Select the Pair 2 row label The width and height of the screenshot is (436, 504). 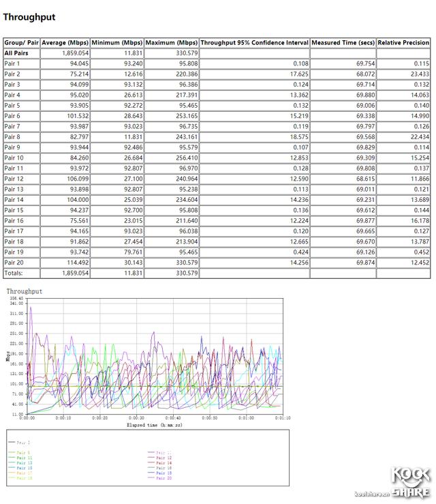click(x=12, y=74)
